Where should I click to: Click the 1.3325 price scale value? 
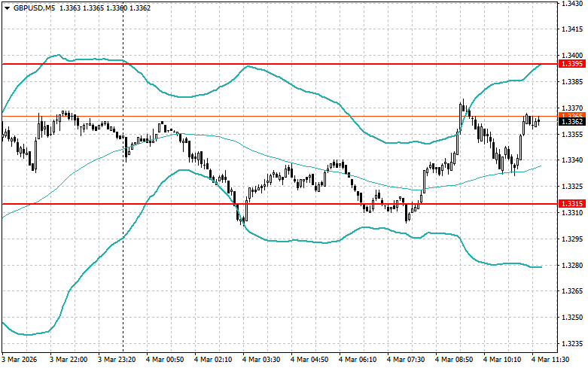(572, 187)
